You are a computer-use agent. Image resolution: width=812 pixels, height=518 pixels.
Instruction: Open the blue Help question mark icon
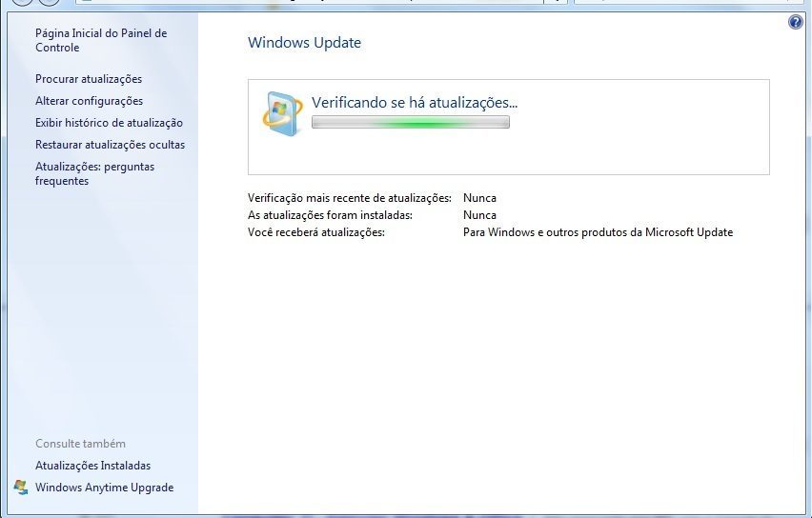(x=796, y=22)
